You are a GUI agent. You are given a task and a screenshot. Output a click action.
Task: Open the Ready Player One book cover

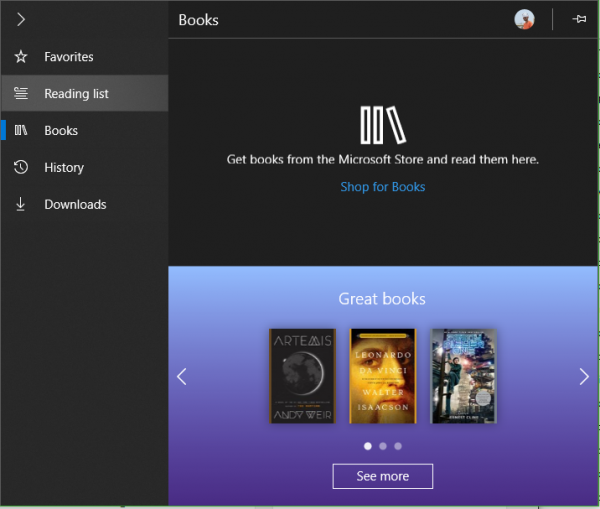point(463,376)
